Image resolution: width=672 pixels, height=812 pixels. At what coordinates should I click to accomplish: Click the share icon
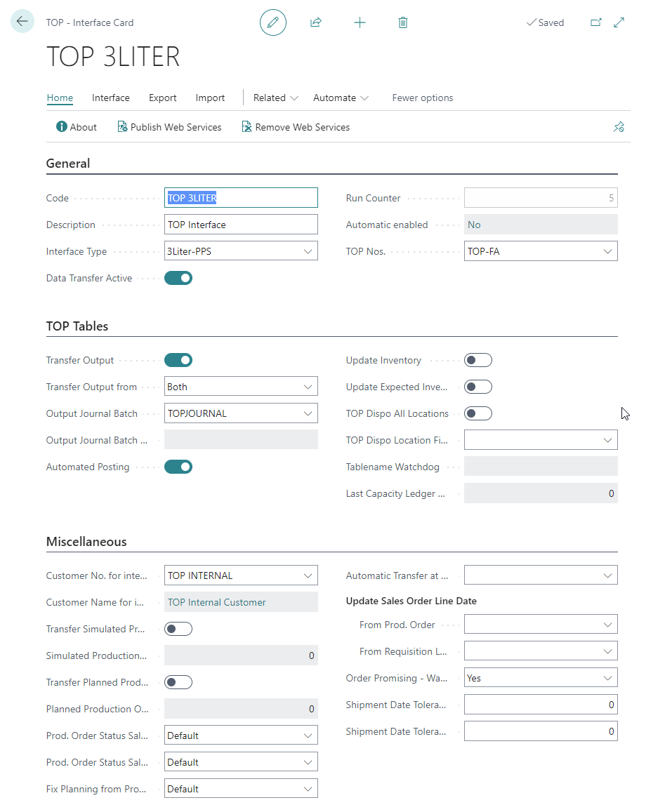pos(316,22)
